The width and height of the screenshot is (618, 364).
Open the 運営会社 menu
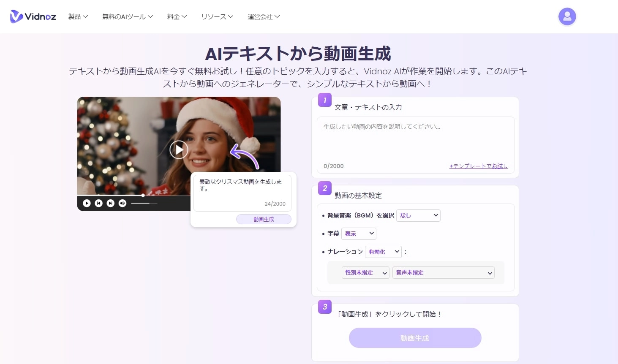[264, 16]
